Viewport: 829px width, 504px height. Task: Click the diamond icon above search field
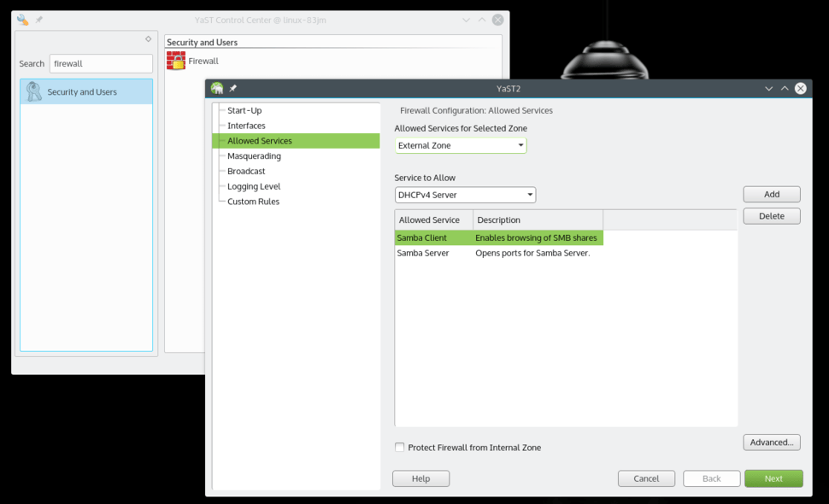tap(148, 39)
